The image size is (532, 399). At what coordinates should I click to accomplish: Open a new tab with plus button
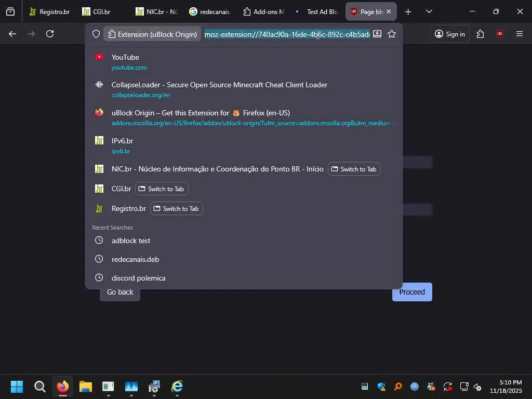(408, 12)
